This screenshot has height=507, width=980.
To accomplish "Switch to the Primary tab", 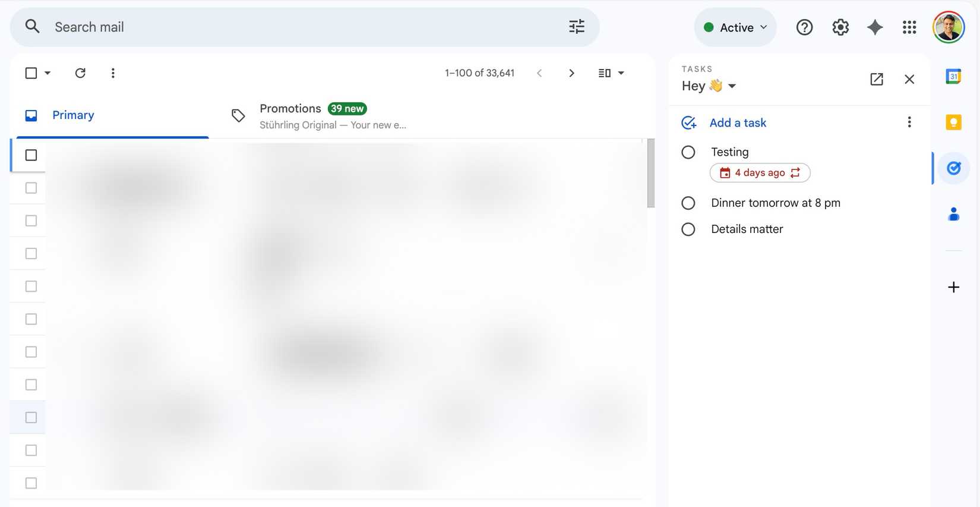I will [x=113, y=115].
